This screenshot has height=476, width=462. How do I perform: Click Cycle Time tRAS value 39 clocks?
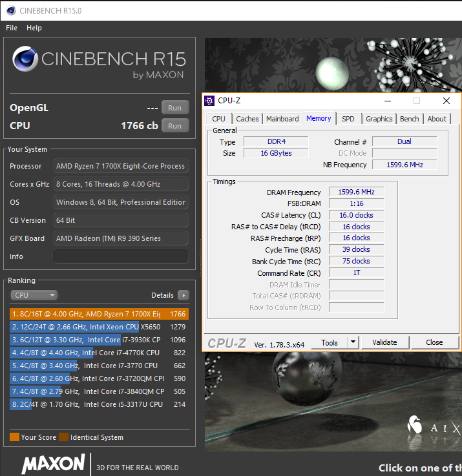[356, 249]
